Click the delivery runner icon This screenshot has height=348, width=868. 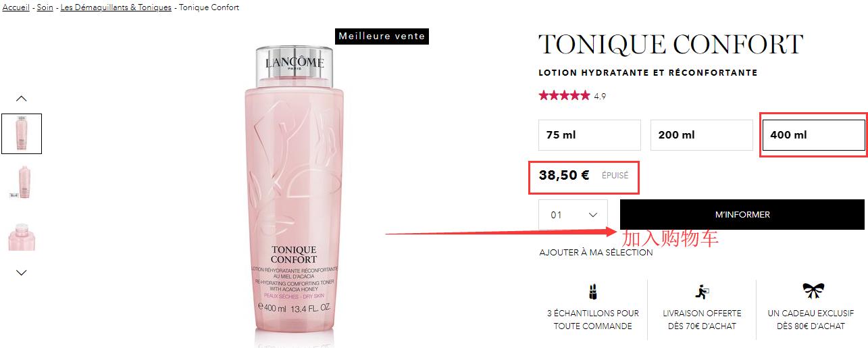[702, 291]
